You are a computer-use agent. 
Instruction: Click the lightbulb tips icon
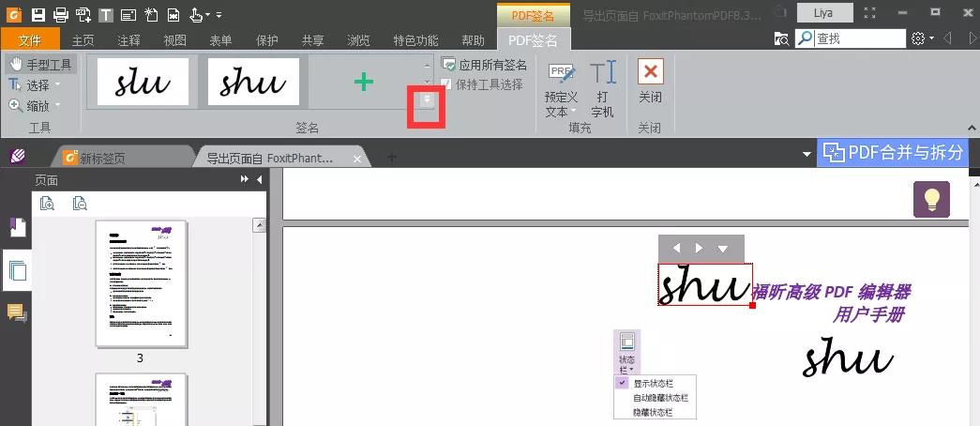931,200
